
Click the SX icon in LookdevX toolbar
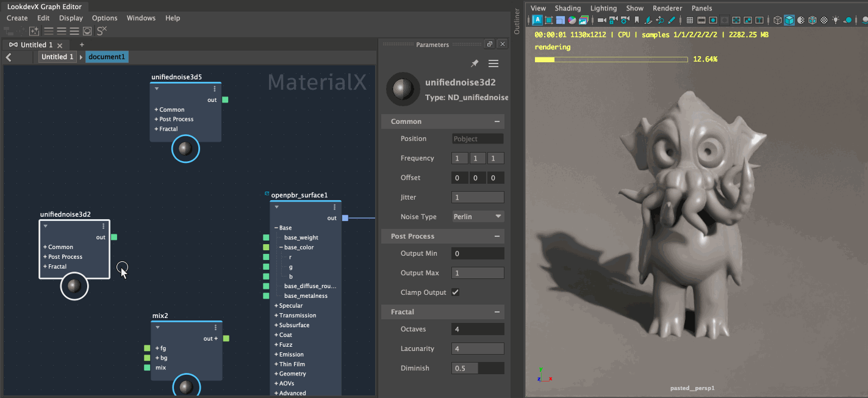click(x=102, y=31)
